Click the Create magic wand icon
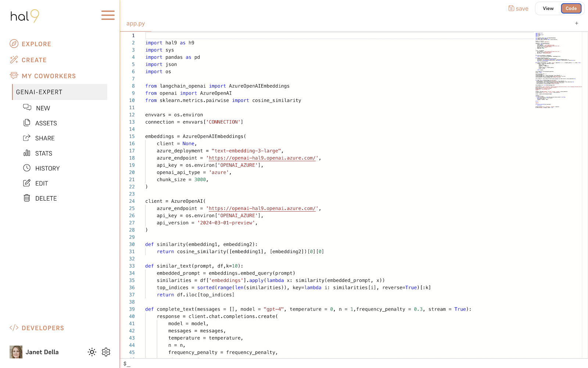 [x=14, y=60]
